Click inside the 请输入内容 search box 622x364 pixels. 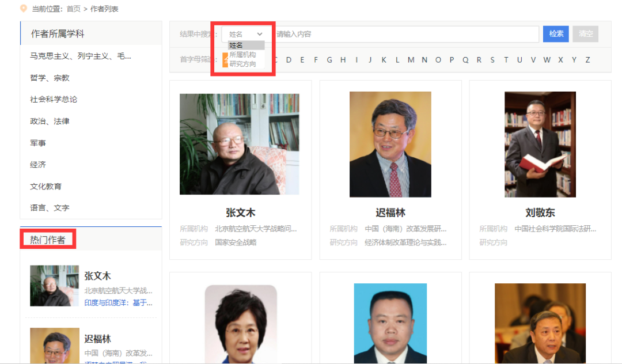click(x=403, y=33)
